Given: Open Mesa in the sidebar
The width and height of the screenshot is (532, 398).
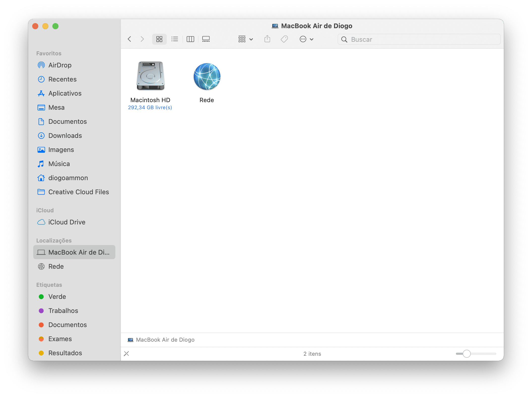Looking at the screenshot, I should pyautogui.click(x=74, y=107).
